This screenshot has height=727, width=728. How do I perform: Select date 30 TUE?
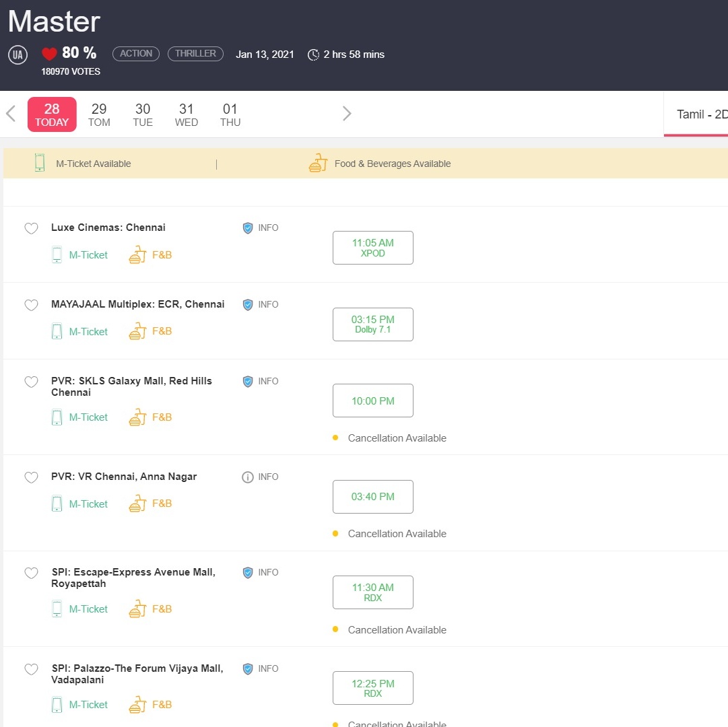143,115
